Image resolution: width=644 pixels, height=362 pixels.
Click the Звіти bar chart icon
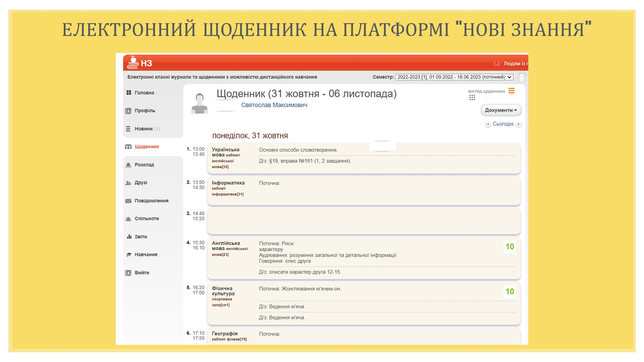[129, 237]
